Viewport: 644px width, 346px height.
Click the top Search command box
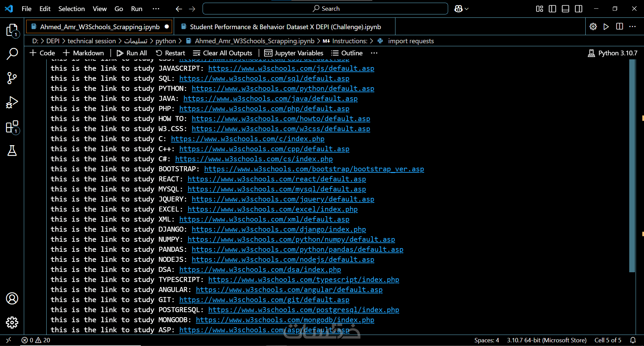[325, 9]
